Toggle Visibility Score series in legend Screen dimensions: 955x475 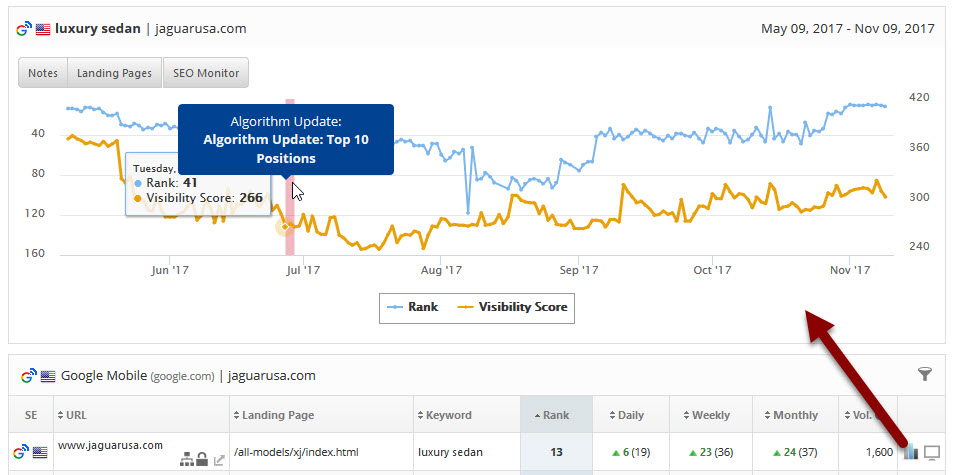point(512,307)
